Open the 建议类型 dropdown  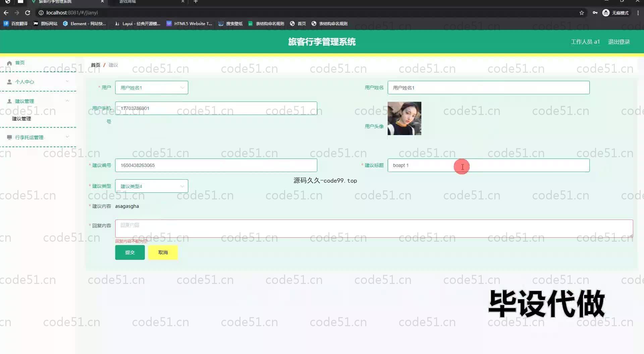(151, 186)
